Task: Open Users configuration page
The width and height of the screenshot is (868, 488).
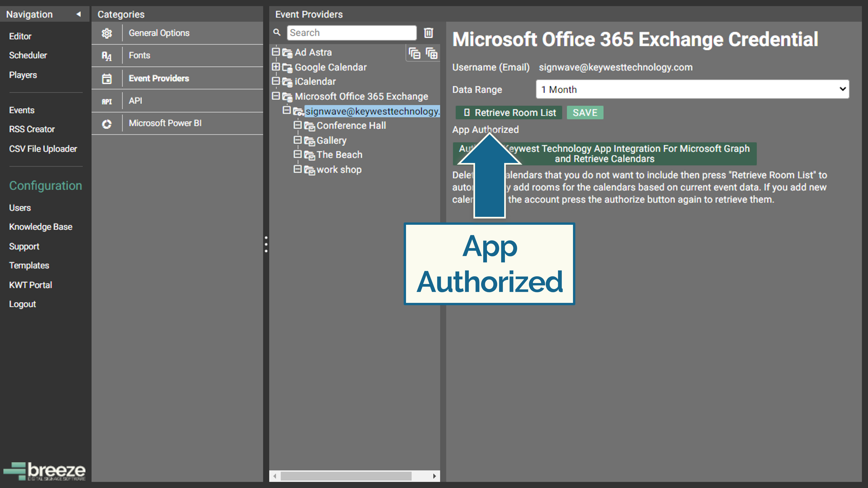Action: 20,208
